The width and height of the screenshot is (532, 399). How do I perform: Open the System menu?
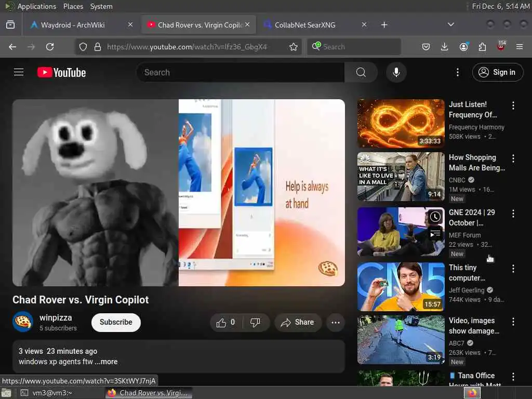[x=101, y=6]
